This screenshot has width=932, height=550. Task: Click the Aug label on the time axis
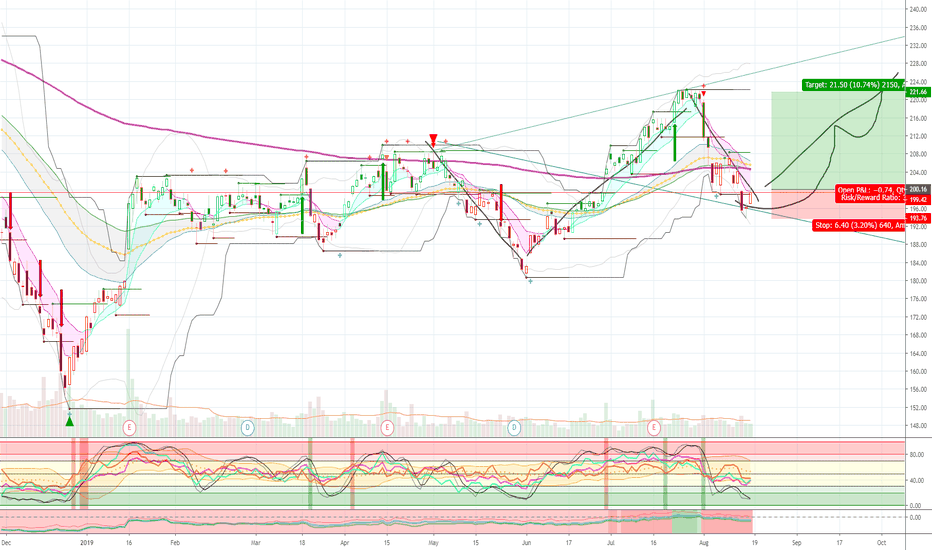tap(704, 543)
